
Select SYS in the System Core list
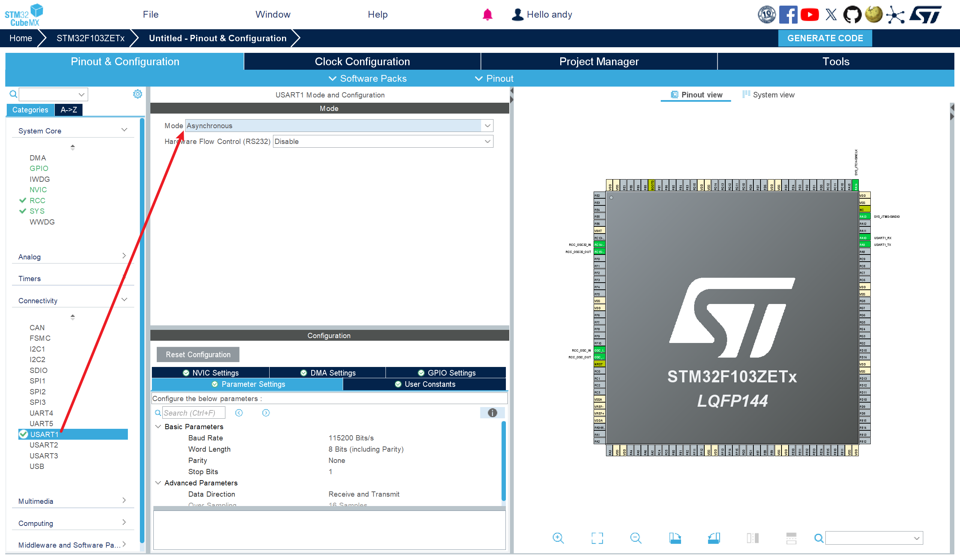tap(37, 211)
